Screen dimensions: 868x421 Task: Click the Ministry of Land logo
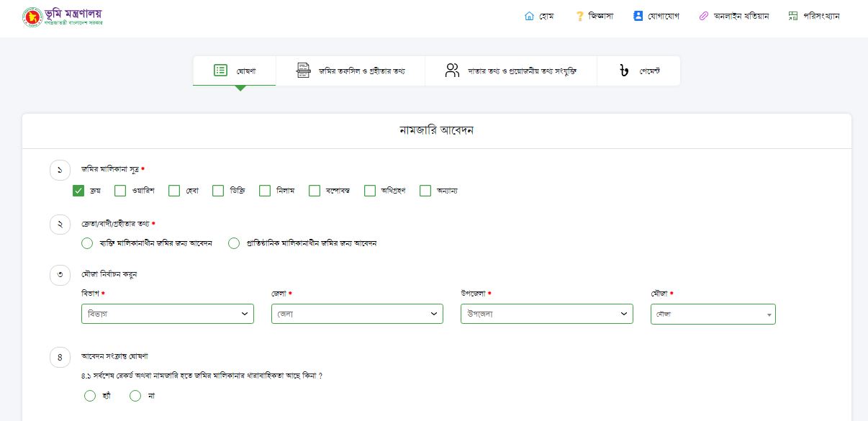pyautogui.click(x=63, y=17)
